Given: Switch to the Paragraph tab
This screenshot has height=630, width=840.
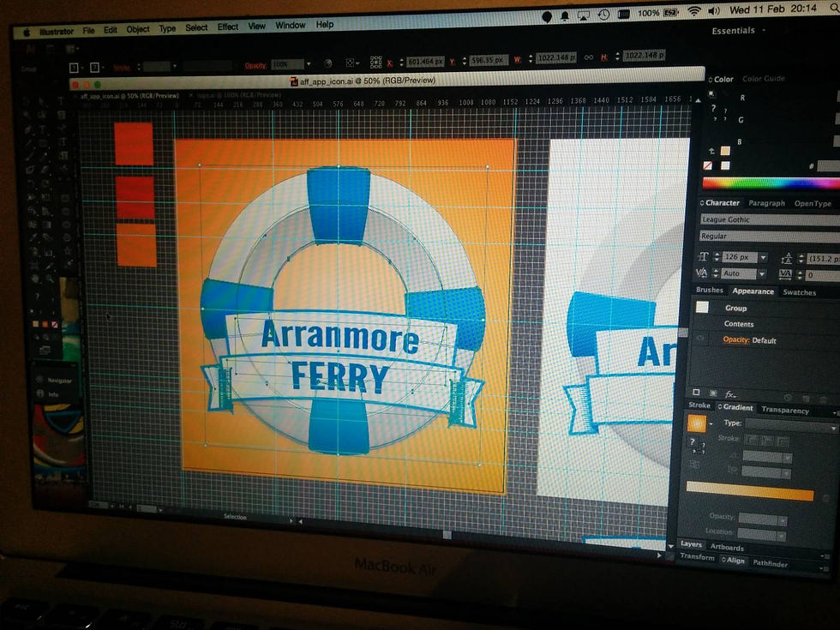Looking at the screenshot, I should click(x=766, y=203).
